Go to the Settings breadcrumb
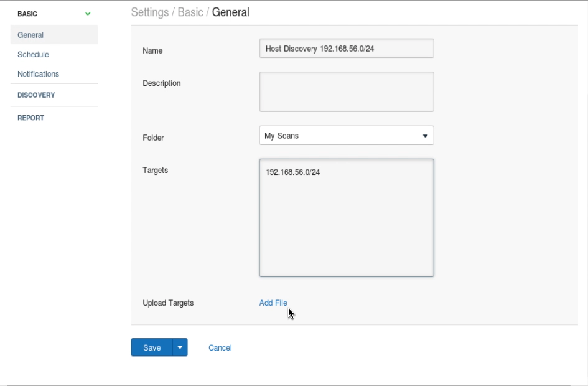 149,12
